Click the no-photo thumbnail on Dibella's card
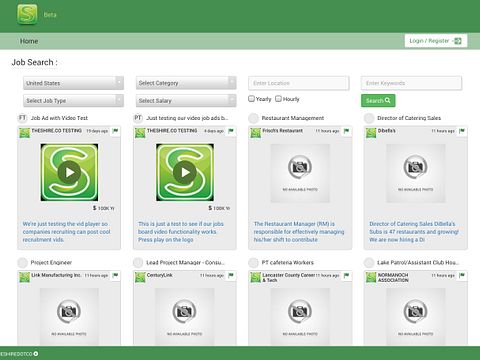Image resolution: width=480 pixels, height=360 pixels. (x=416, y=173)
